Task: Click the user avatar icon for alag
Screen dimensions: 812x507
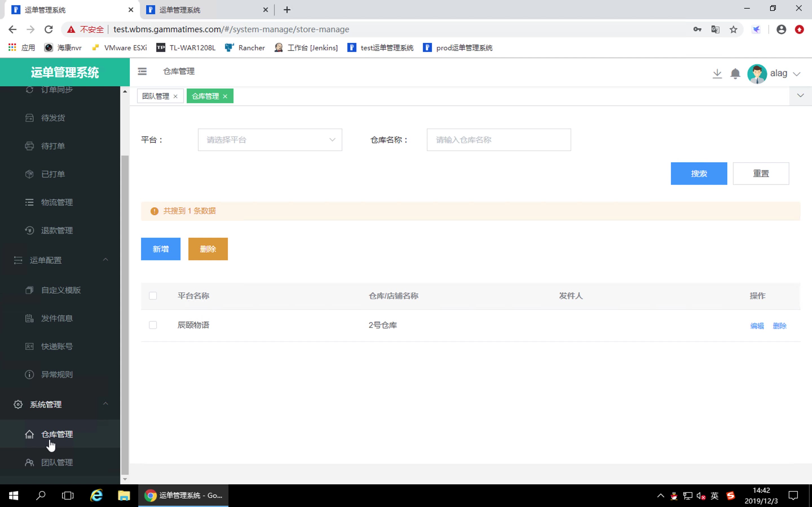Action: pos(757,73)
